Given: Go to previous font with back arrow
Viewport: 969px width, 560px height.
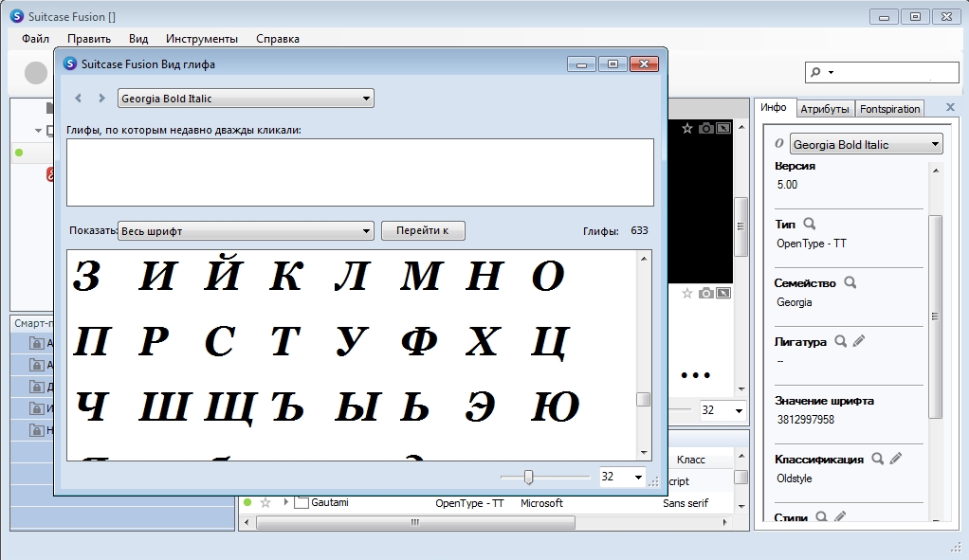Looking at the screenshot, I should pyautogui.click(x=78, y=99).
